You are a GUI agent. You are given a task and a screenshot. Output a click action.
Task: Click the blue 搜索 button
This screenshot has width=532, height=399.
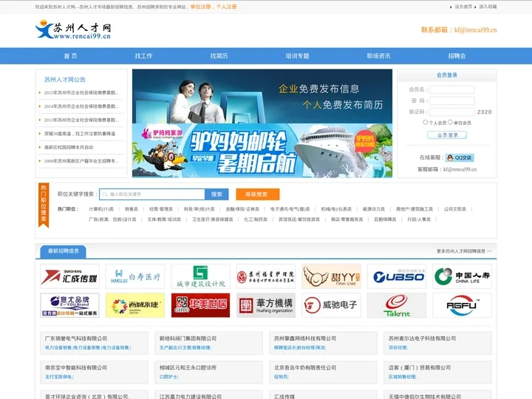pos(216,194)
